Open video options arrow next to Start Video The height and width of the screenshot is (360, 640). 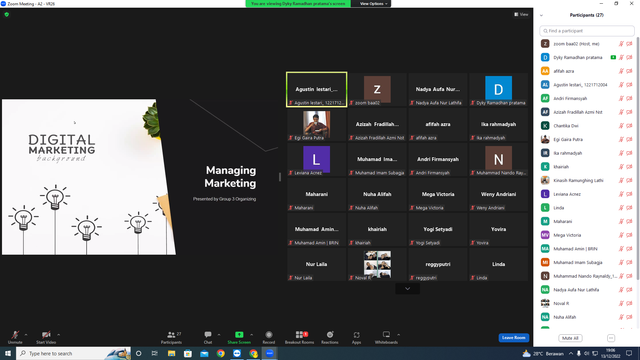[x=58, y=335]
